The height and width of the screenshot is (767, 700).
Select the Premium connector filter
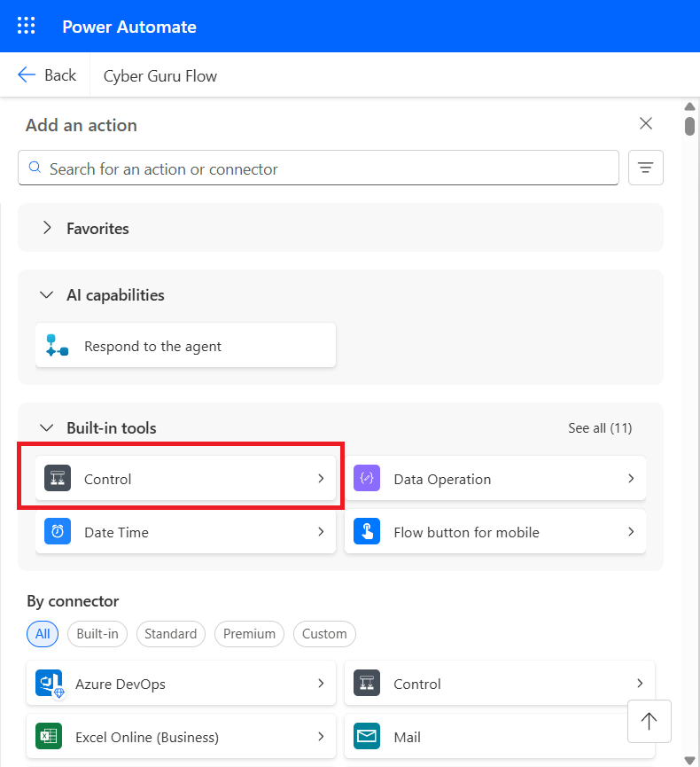pos(249,634)
